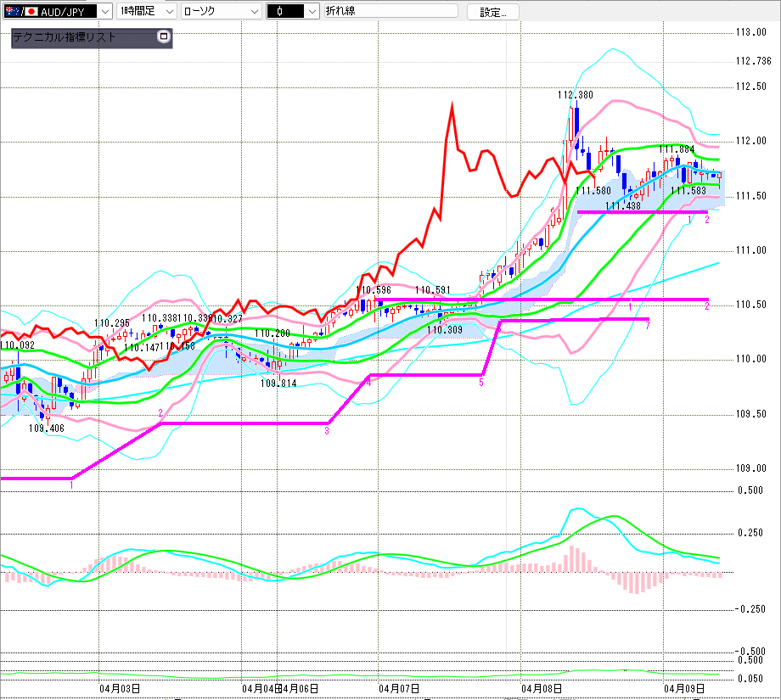Click the 109.406 low price label
The image size is (781, 700).
click(x=47, y=428)
